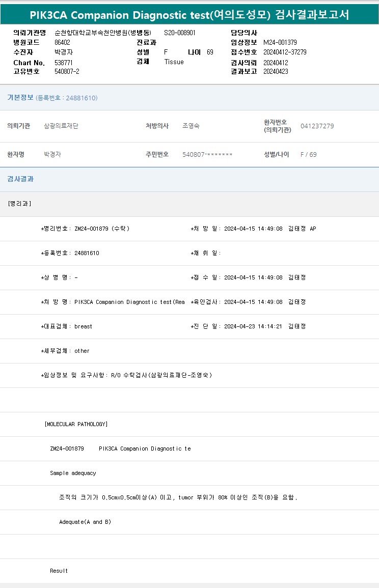This screenshot has height=588, width=379.
Task: Click the 의뢰기관 value 삼광의료재단
Action: click(61, 126)
